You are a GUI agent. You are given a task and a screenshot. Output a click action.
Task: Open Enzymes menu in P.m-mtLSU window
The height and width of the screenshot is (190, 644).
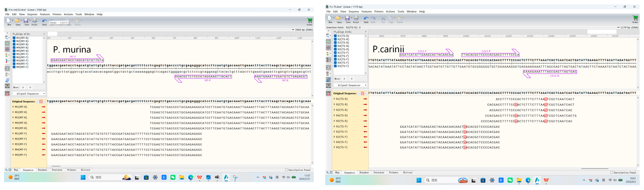[32, 14]
